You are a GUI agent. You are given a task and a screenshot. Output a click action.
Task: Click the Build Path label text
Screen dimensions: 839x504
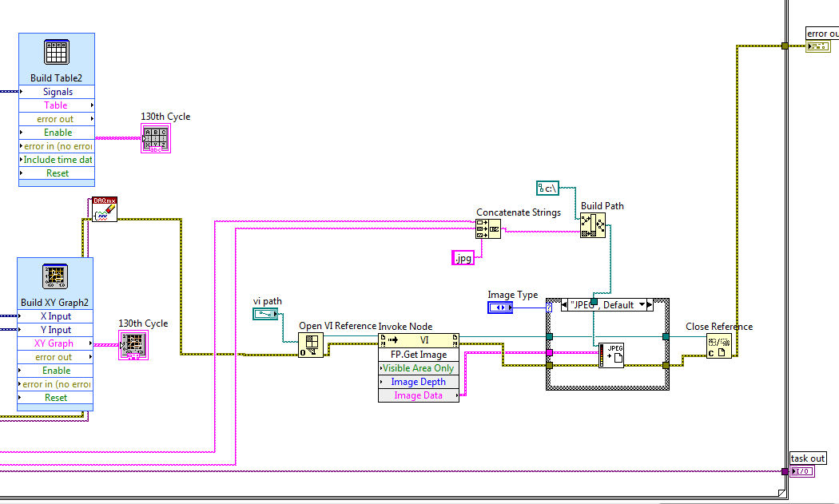point(602,206)
